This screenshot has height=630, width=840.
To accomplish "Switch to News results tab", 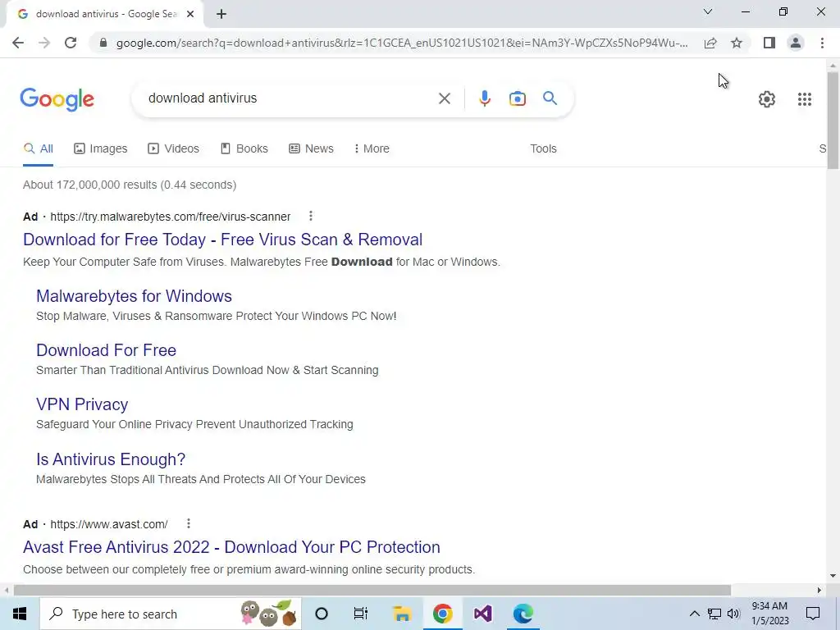I will pos(311,148).
